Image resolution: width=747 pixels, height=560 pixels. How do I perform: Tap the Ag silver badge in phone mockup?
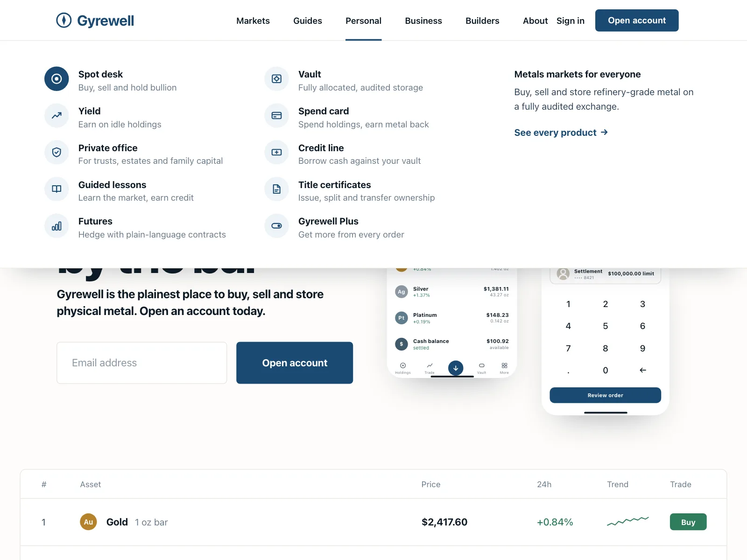[401, 292]
